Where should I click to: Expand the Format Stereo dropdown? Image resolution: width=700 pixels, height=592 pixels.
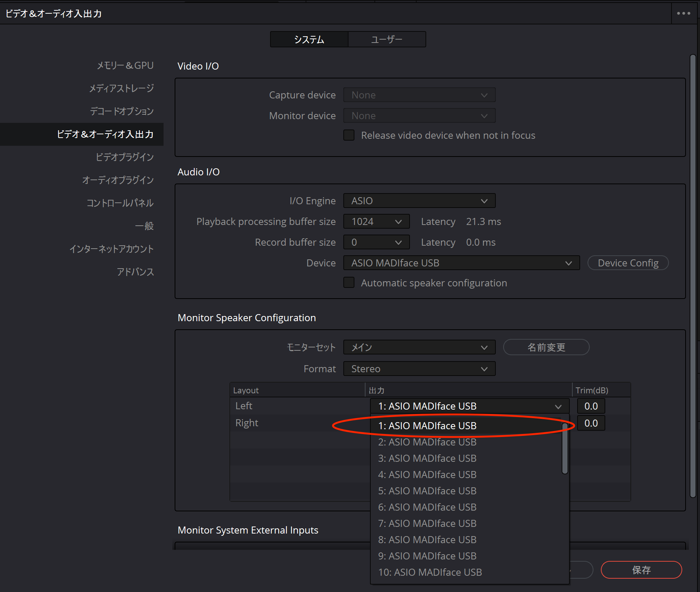tap(419, 369)
